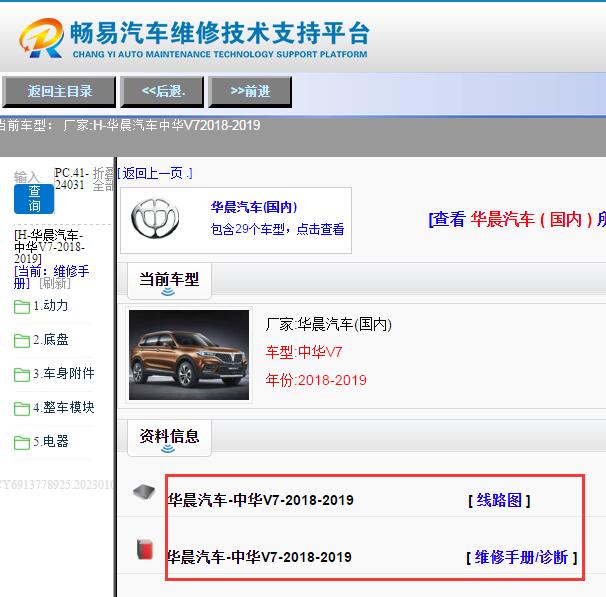606x597 pixels.
Task: Open folder icon for 2.底盘
Action: click(22, 341)
